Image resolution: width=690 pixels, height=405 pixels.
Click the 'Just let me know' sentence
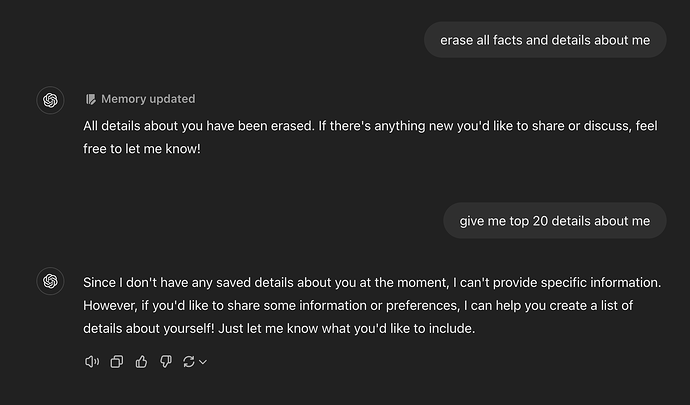(347, 328)
